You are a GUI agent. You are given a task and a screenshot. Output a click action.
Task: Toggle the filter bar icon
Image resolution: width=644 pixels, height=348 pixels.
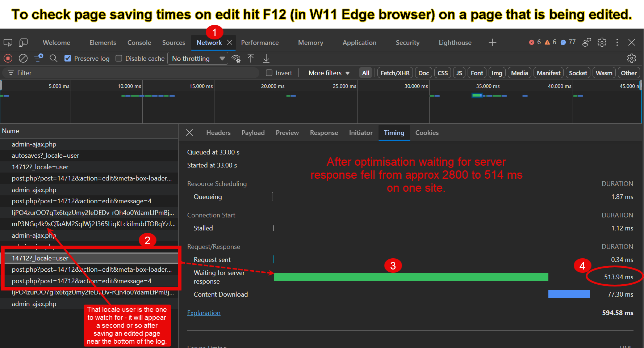38,58
